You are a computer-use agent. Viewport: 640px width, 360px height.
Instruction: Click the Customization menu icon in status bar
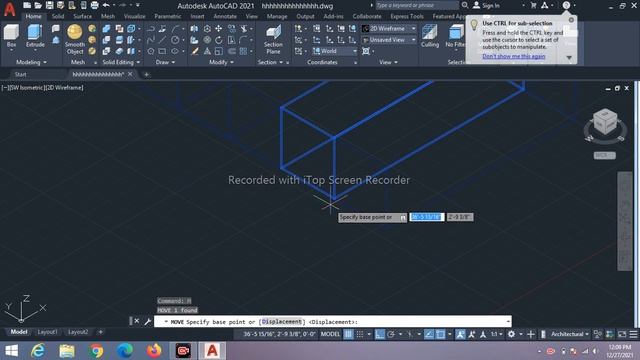coord(633,334)
